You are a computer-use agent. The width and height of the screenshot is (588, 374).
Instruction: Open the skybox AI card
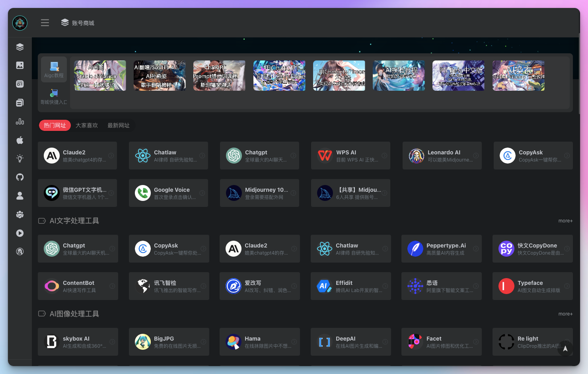coord(78,342)
